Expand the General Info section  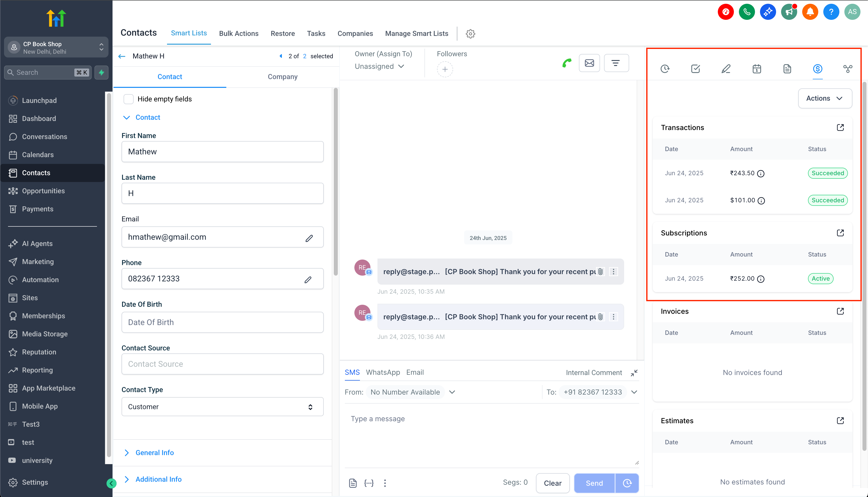154,453
